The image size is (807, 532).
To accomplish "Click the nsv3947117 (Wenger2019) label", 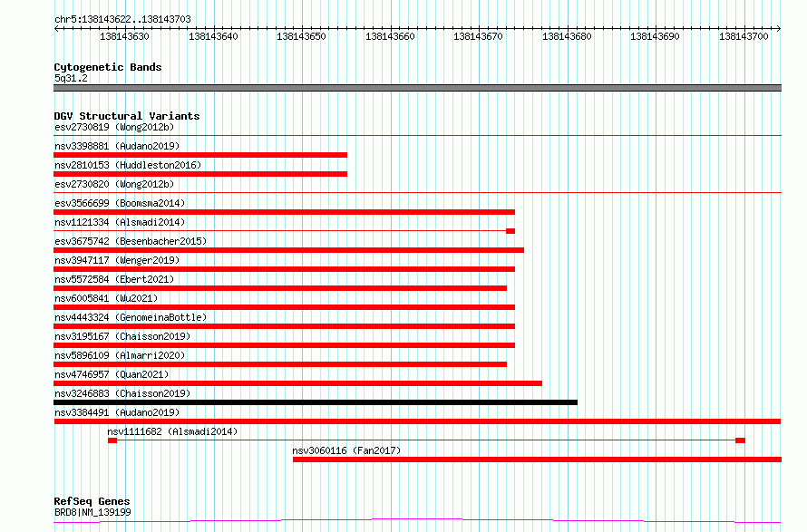I will click(117, 260).
